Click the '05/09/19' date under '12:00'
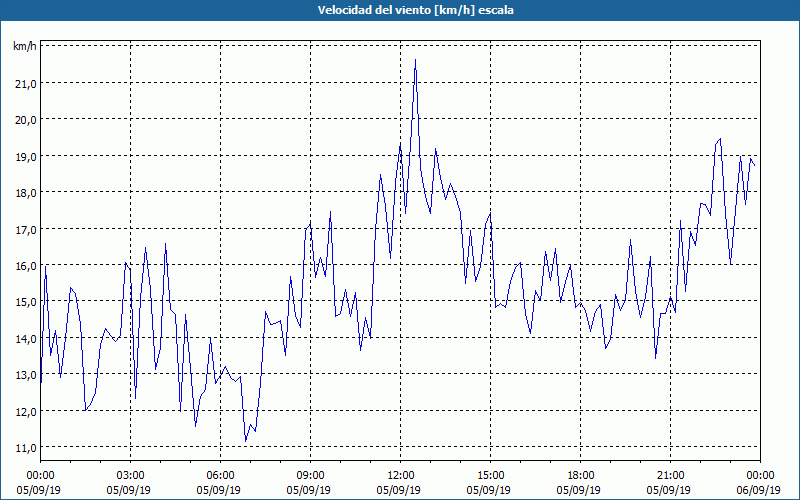The image size is (800, 500). pos(398,490)
